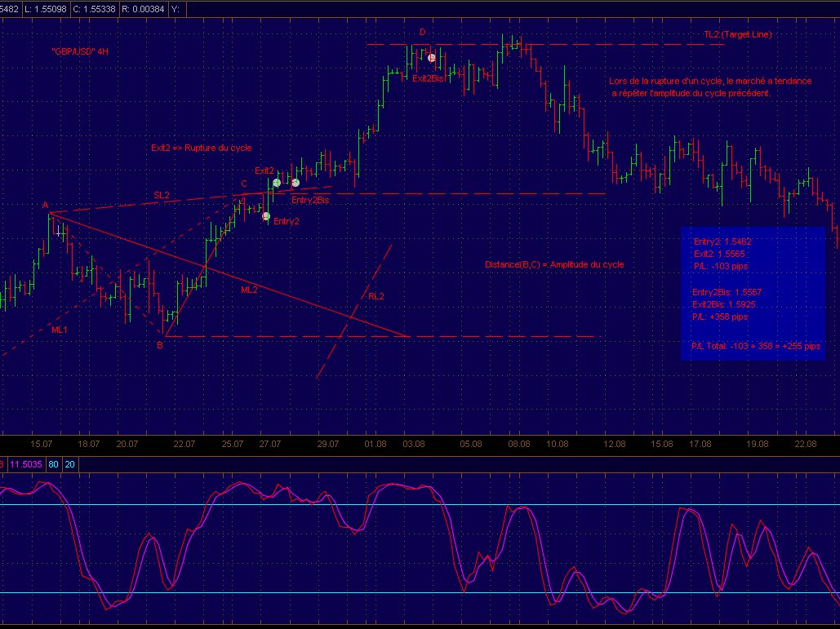
Task: Click the Exit2Bis white circle marker
Action: tap(432, 58)
